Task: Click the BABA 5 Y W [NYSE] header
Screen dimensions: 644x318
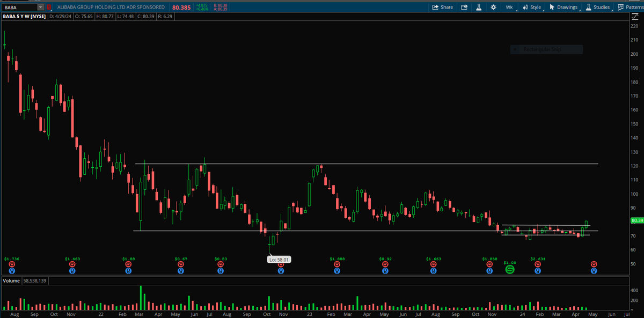Action: [x=24, y=17]
